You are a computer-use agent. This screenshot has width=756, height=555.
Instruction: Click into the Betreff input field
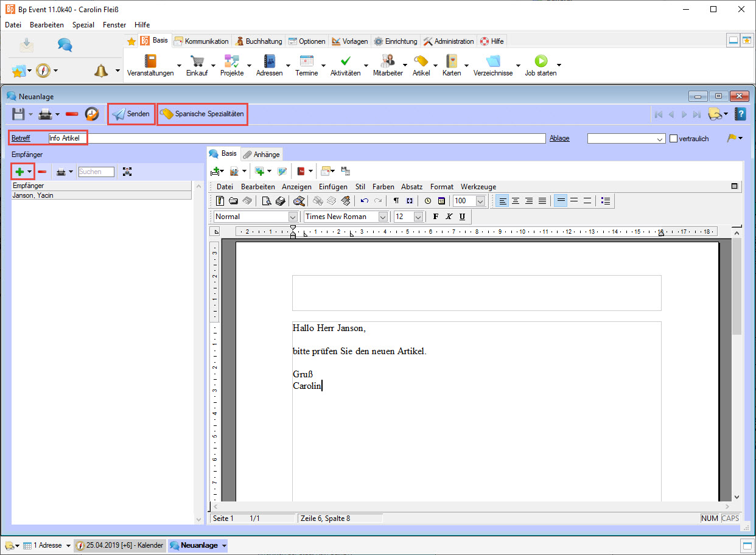pos(304,139)
